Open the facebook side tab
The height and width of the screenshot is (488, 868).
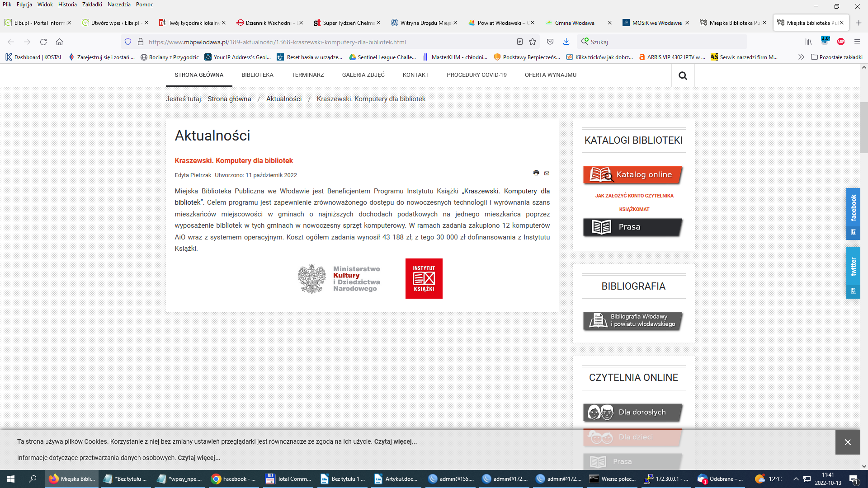click(x=853, y=214)
